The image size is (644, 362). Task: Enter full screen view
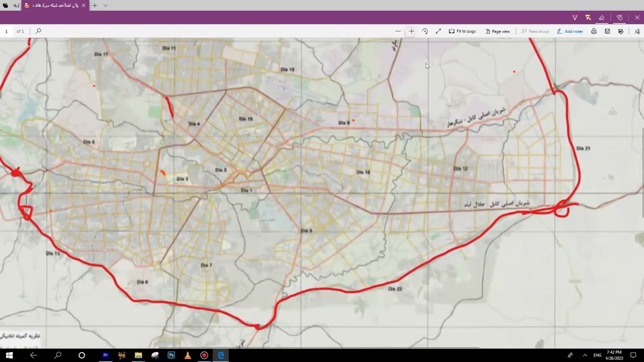point(438,31)
